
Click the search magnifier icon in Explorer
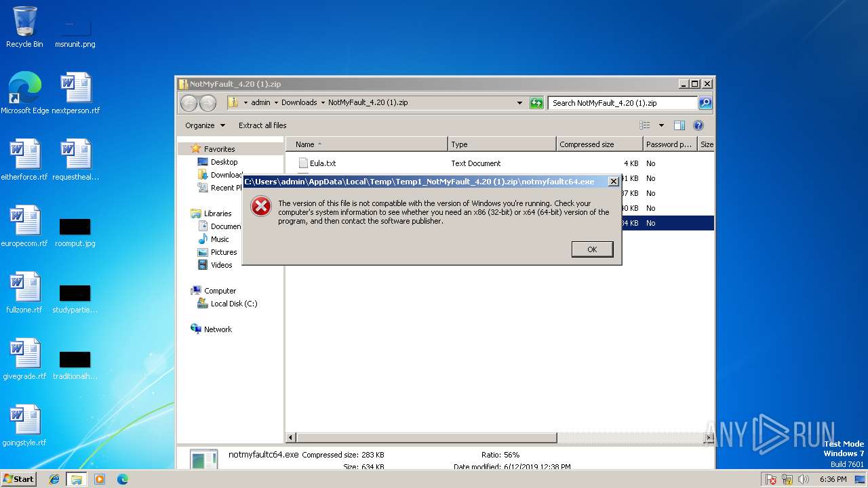(705, 103)
